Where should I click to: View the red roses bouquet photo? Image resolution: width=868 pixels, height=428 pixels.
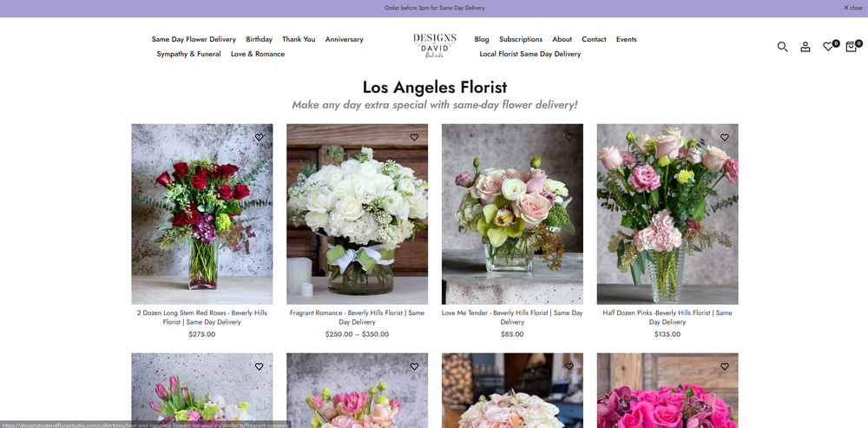pos(202,214)
